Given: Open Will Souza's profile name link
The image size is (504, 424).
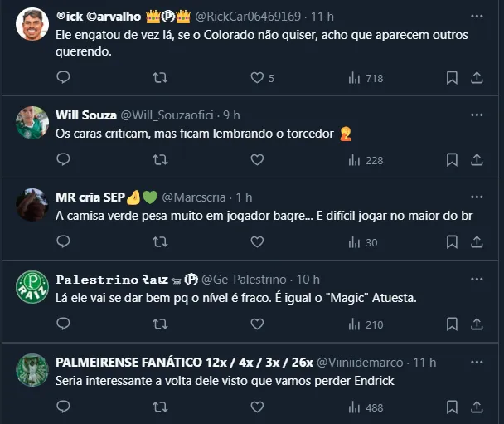Looking at the screenshot, I should [85, 115].
